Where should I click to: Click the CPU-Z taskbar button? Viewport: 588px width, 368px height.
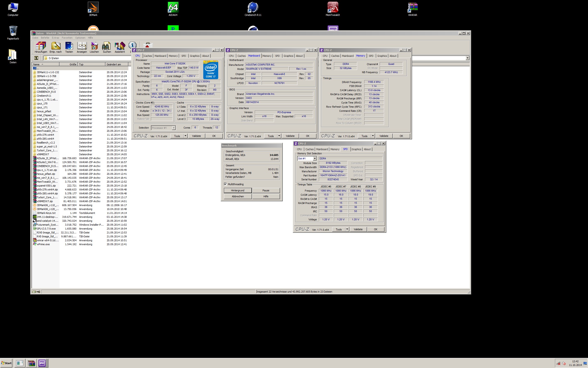pyautogui.click(x=42, y=363)
